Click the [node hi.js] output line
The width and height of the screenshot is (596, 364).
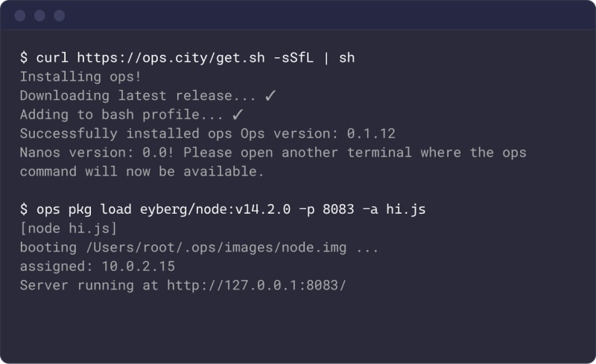(69, 229)
